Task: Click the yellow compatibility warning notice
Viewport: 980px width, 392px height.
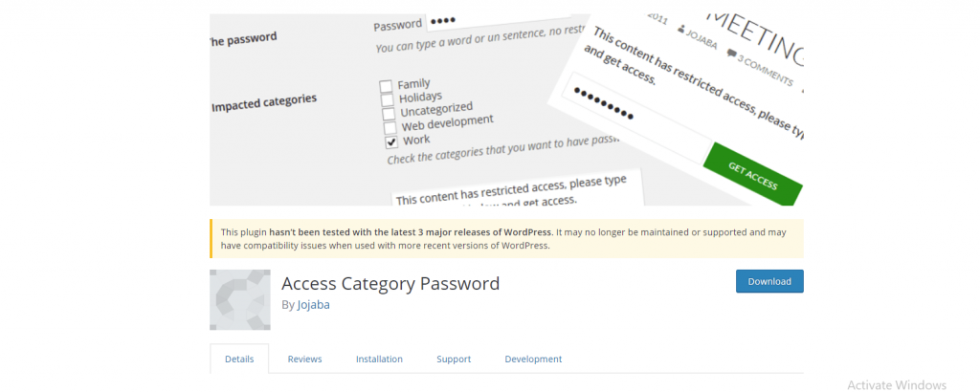Action: [506, 238]
